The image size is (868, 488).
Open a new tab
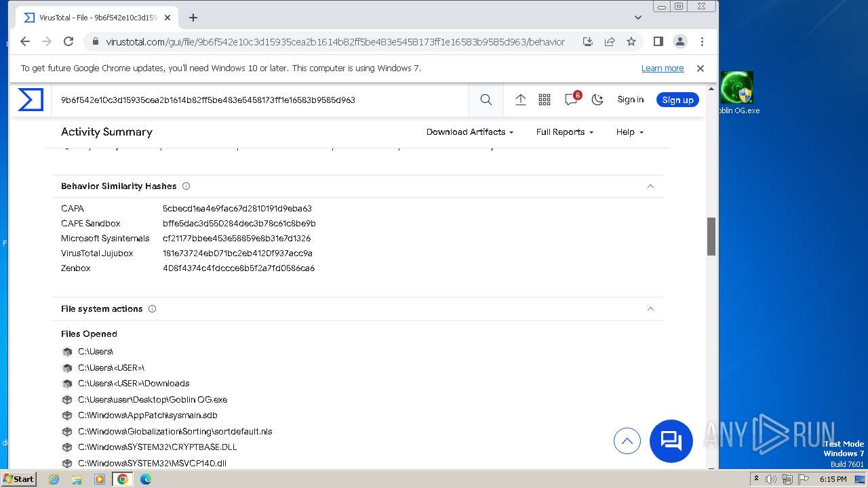point(193,18)
